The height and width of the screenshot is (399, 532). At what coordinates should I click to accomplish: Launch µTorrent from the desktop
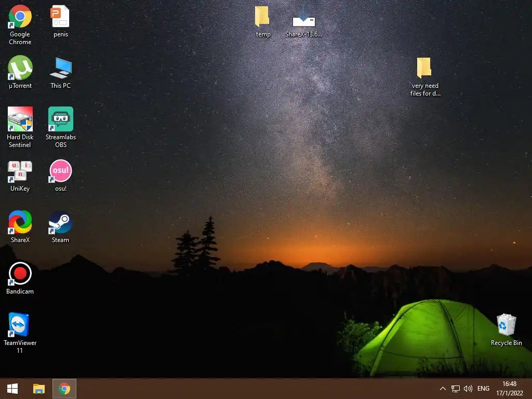pos(20,72)
